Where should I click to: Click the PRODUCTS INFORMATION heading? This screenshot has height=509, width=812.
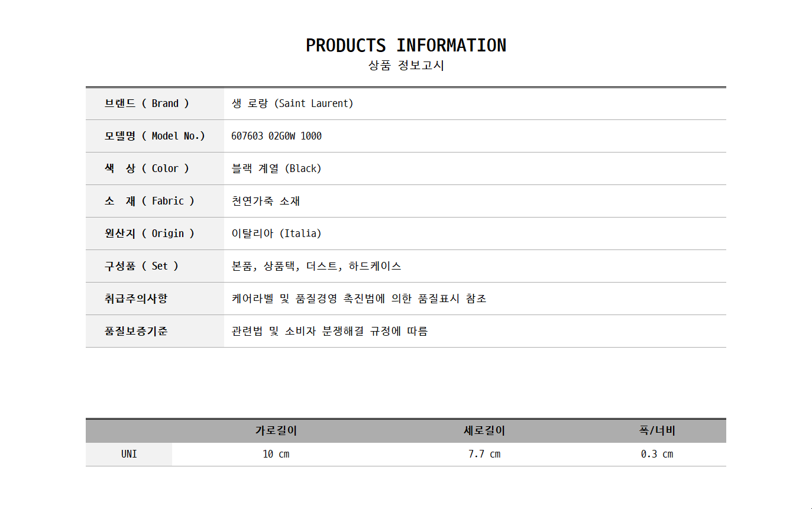click(406, 46)
